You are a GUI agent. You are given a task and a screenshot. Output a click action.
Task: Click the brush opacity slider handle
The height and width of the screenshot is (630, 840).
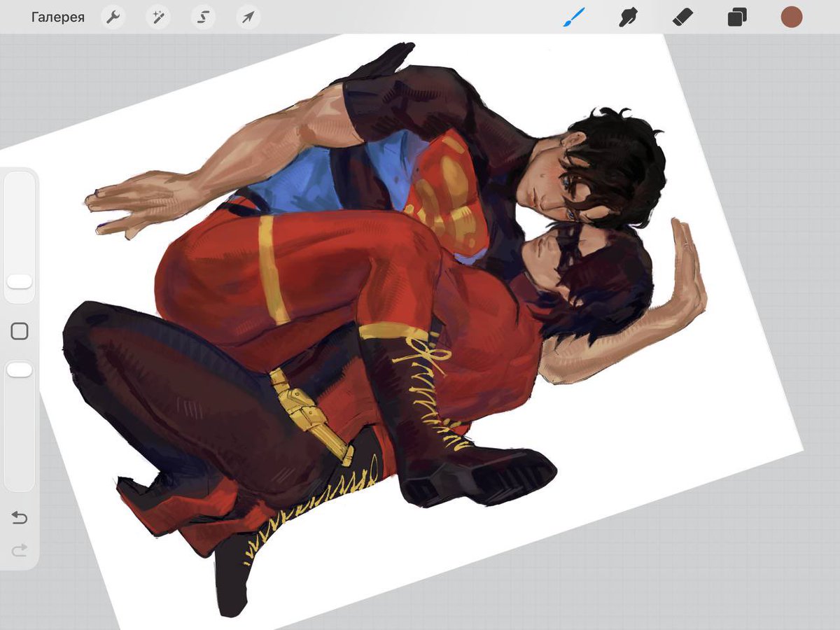point(20,370)
